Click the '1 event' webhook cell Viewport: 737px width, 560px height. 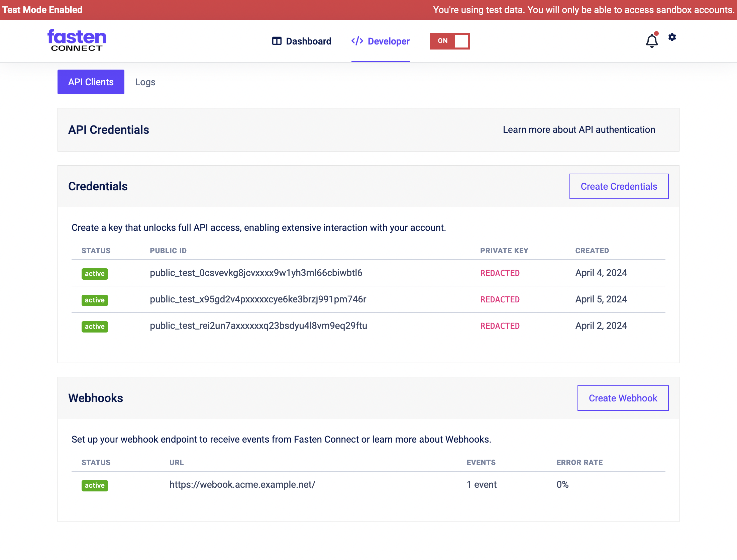(482, 484)
